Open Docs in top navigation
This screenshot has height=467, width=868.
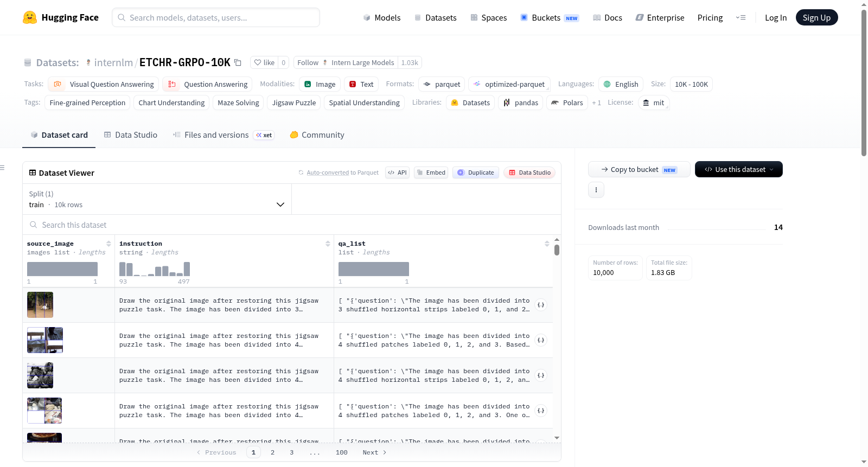(607, 17)
